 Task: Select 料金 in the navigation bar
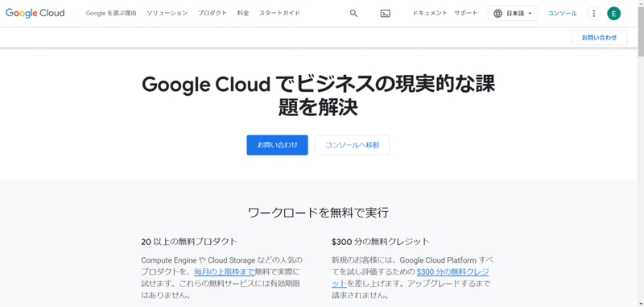(243, 13)
